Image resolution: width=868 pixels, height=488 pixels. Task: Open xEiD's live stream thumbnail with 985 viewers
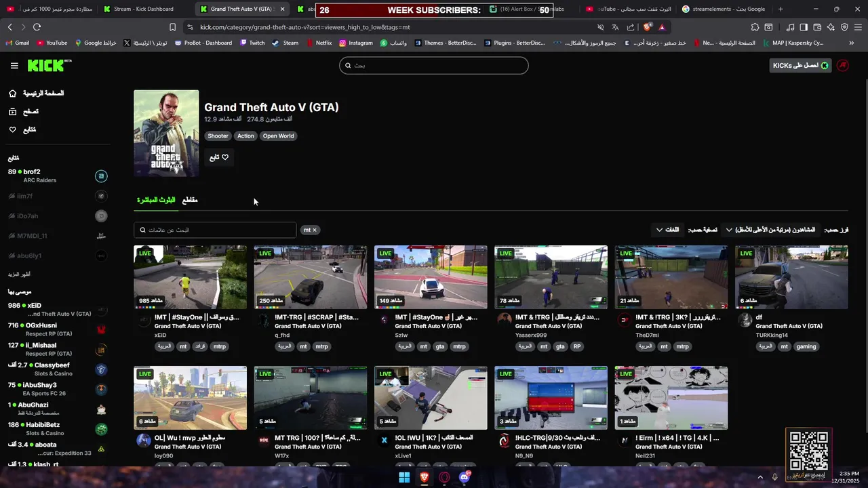tap(190, 277)
